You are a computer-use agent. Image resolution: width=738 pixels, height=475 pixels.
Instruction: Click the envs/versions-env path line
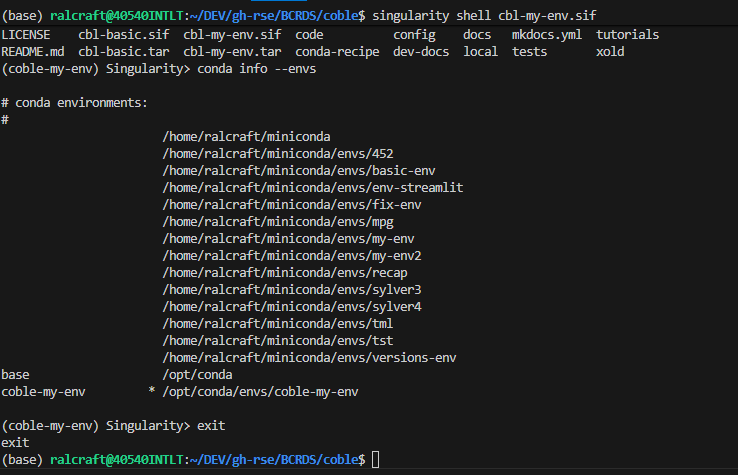click(x=309, y=357)
